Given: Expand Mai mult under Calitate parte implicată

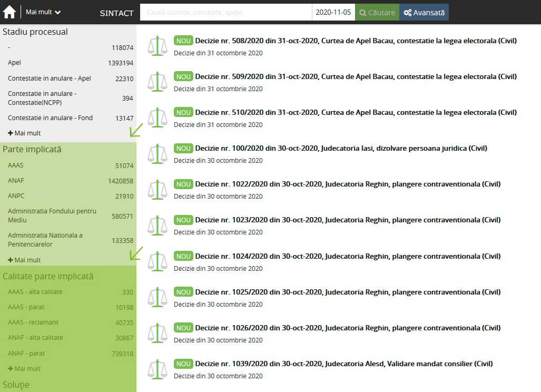Looking at the screenshot, I should [x=24, y=369].
